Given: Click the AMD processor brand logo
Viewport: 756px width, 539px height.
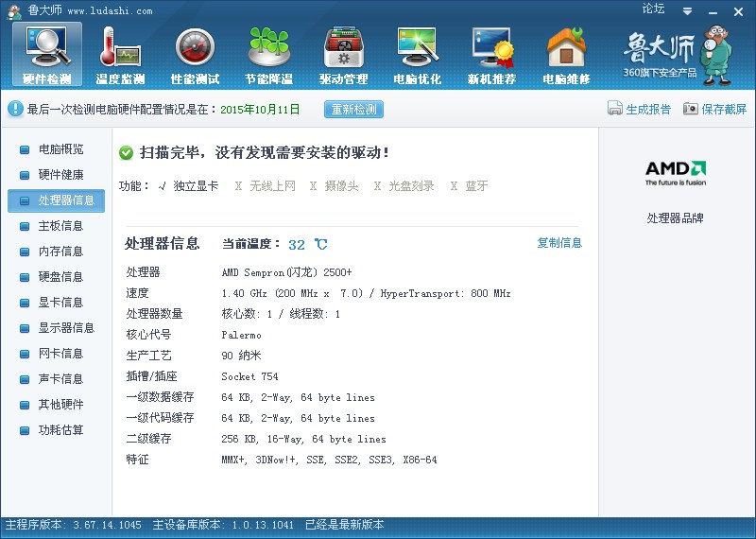Looking at the screenshot, I should point(676,173).
